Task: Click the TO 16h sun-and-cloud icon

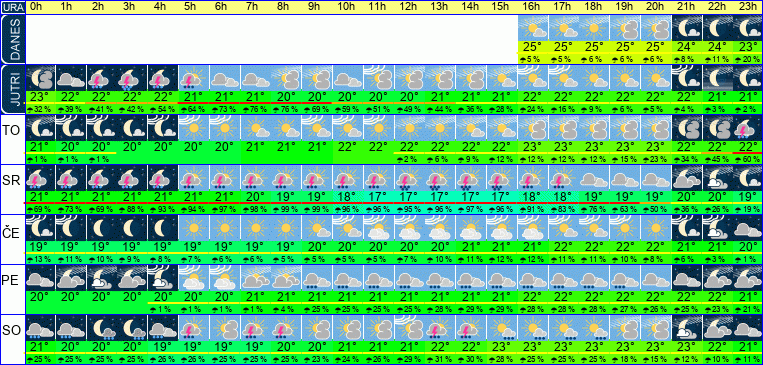Action: tap(534, 128)
